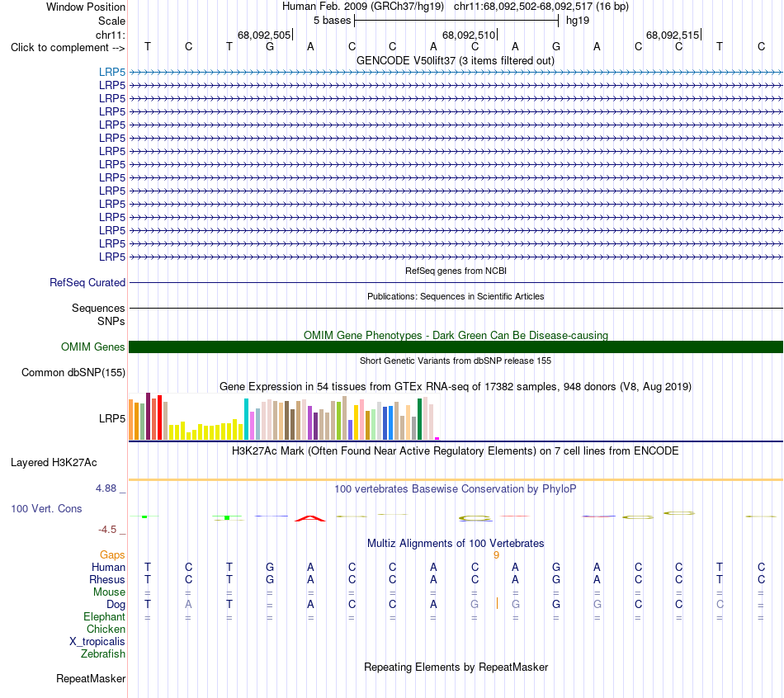
Task: Click the 4.88 upper PhyloP scale value
Action: click(x=106, y=488)
